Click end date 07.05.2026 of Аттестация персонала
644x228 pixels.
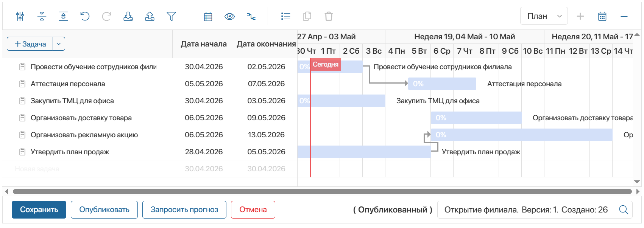click(266, 84)
